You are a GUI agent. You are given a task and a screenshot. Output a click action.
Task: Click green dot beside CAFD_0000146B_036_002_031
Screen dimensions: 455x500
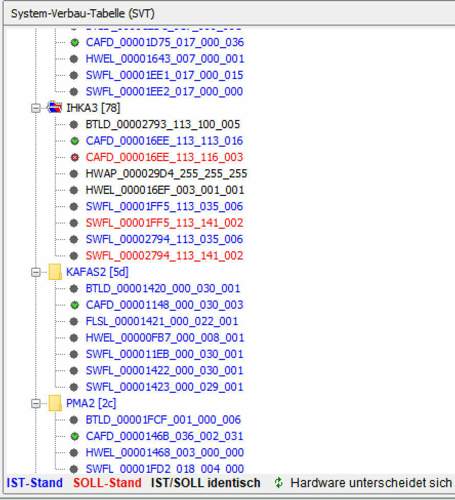click(75, 436)
